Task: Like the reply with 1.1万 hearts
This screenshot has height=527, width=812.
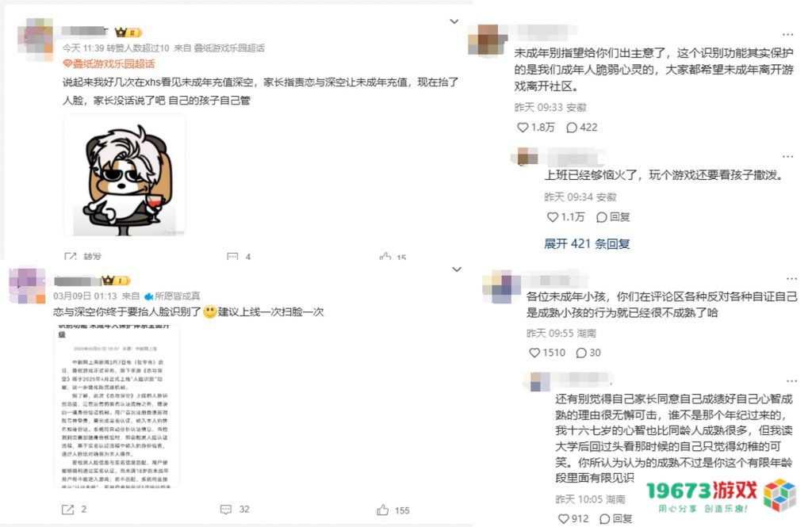Action: pyautogui.click(x=553, y=217)
